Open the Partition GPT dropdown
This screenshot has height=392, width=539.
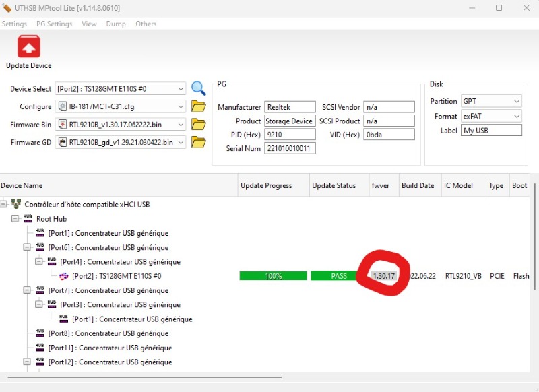516,101
